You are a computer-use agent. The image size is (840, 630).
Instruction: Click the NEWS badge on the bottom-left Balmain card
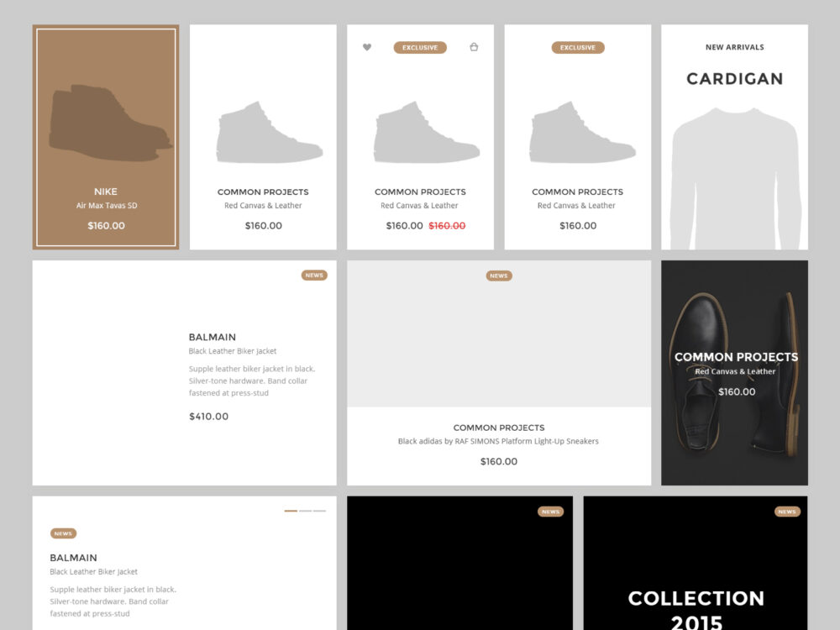pyautogui.click(x=63, y=533)
